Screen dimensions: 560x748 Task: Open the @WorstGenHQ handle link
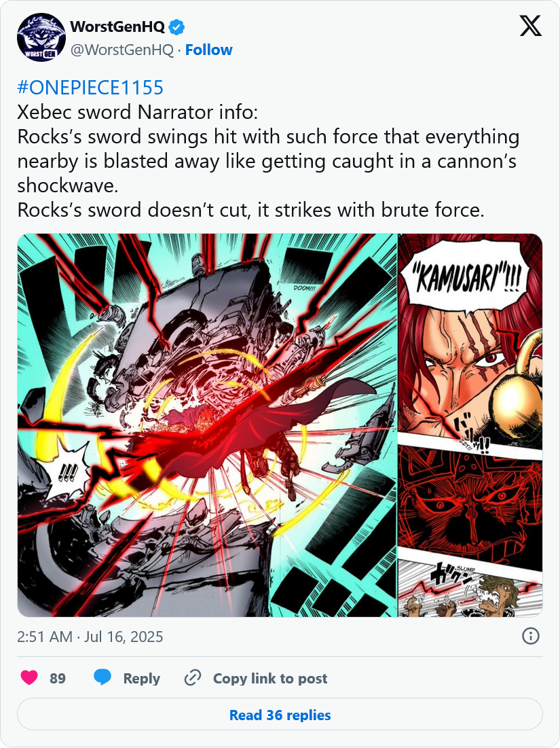pos(122,50)
